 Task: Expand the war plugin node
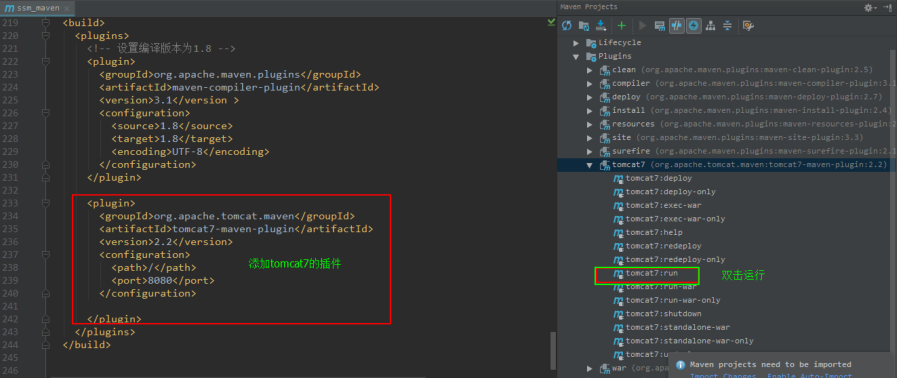tap(590, 368)
